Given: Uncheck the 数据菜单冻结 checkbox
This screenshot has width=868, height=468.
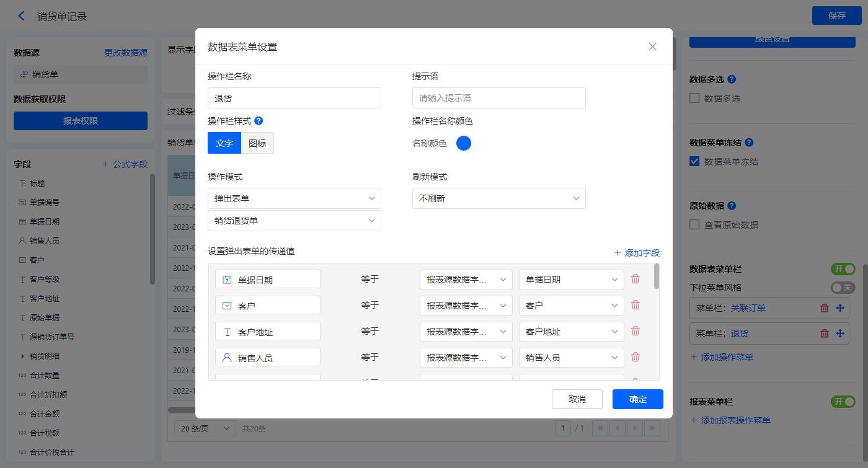Looking at the screenshot, I should (x=695, y=162).
